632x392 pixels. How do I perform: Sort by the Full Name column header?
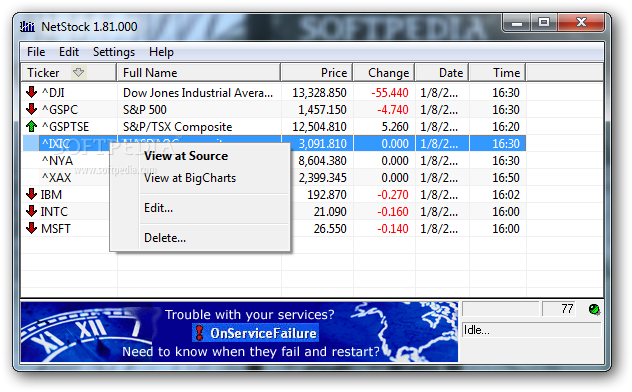pos(199,73)
